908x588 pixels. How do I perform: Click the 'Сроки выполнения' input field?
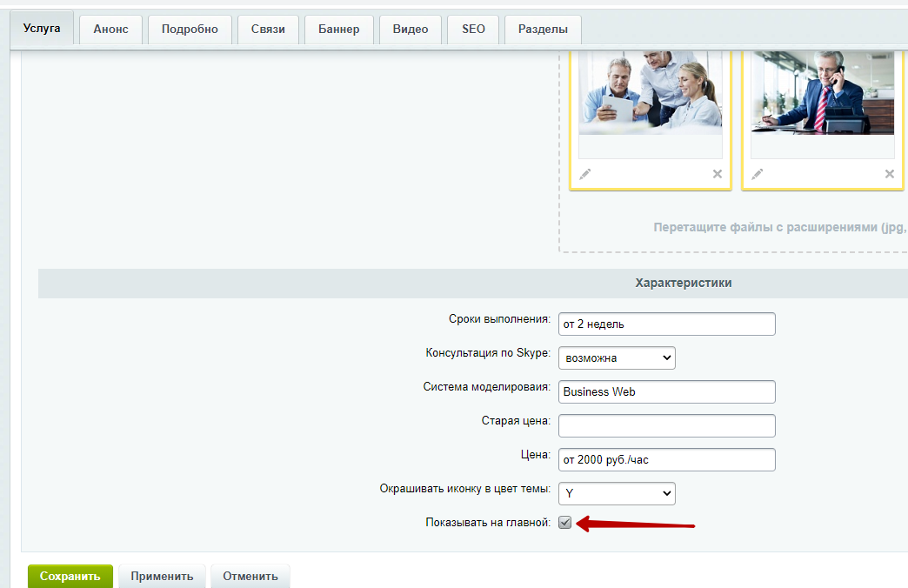[x=666, y=324]
